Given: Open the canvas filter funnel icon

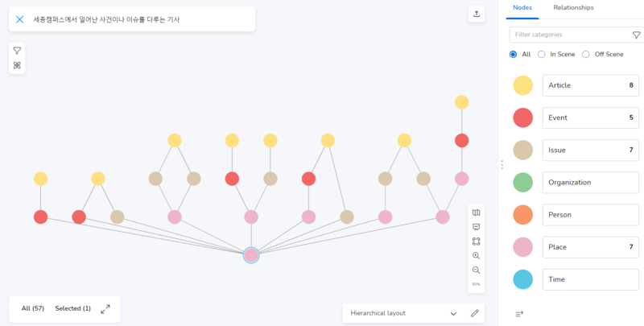Looking at the screenshot, I should point(17,51).
